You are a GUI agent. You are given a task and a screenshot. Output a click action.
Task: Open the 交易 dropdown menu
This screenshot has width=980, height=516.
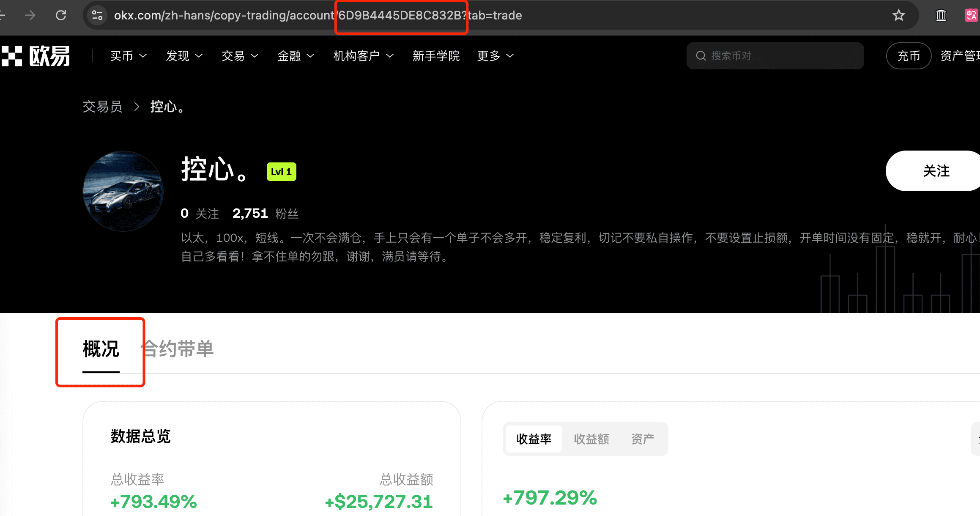coord(240,56)
